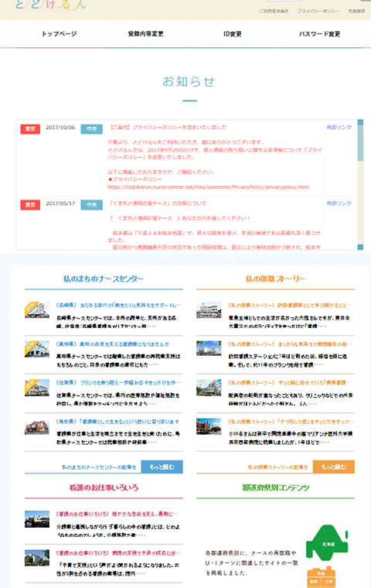Image resolution: width=371 pixels, height=588 pixels.
Task: Click the first 私の復職ストーリー article thumbnail
Action: 209,310
